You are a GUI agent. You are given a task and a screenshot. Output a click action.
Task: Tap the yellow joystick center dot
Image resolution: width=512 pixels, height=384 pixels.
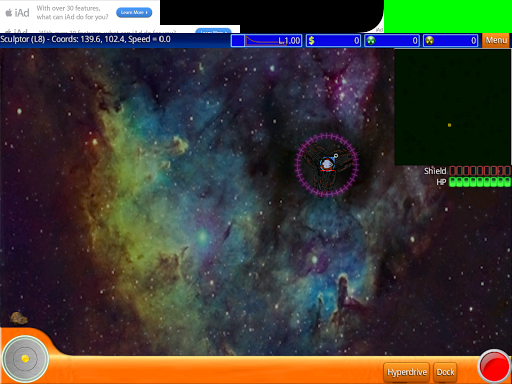(x=25, y=359)
